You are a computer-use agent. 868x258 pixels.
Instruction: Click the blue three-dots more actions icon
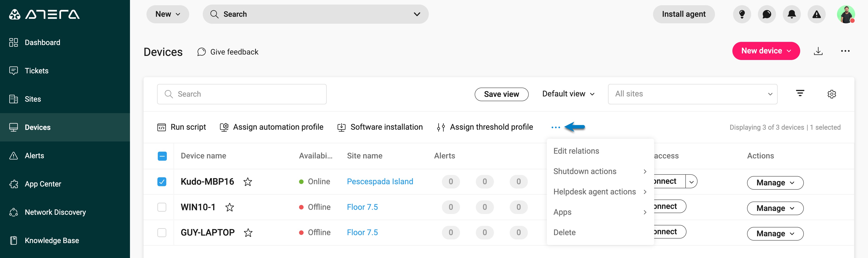click(x=556, y=127)
